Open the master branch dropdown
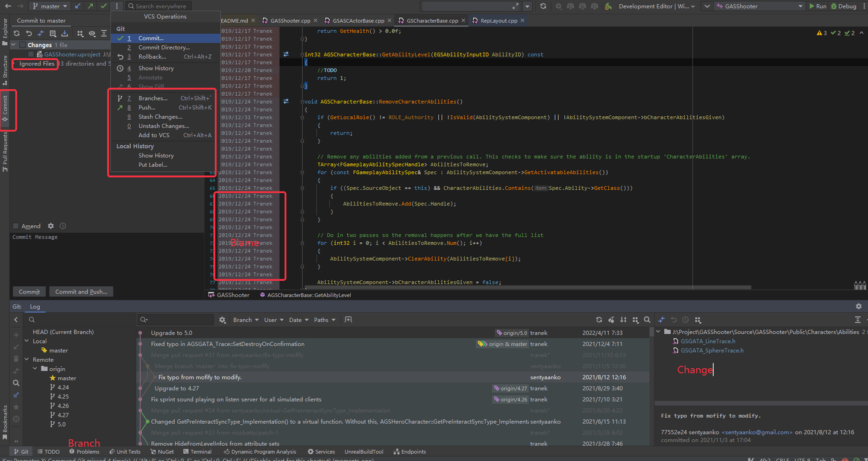The width and height of the screenshot is (868, 461). (50, 6)
